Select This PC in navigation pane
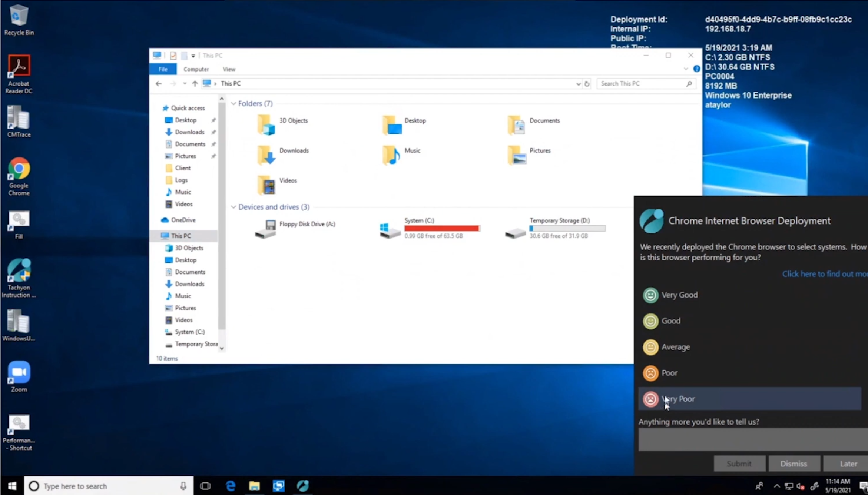The image size is (868, 495). point(184,236)
